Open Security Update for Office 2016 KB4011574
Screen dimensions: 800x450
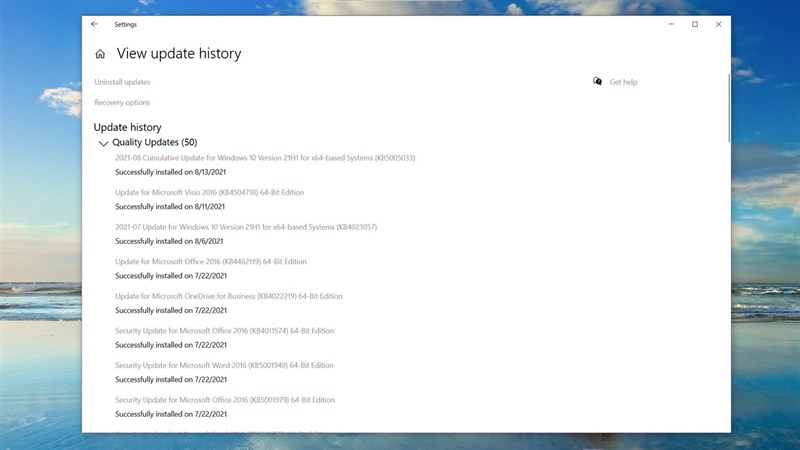(224, 330)
